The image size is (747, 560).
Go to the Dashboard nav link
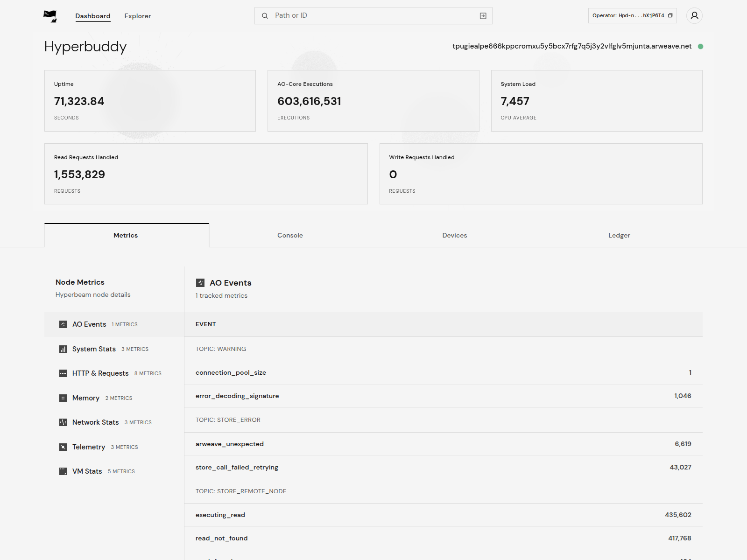(93, 16)
